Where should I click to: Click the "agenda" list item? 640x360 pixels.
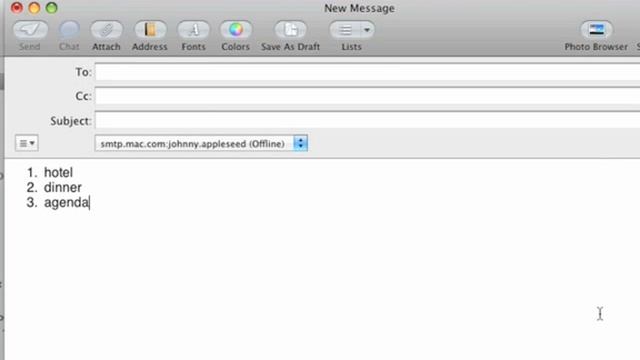tap(66, 203)
